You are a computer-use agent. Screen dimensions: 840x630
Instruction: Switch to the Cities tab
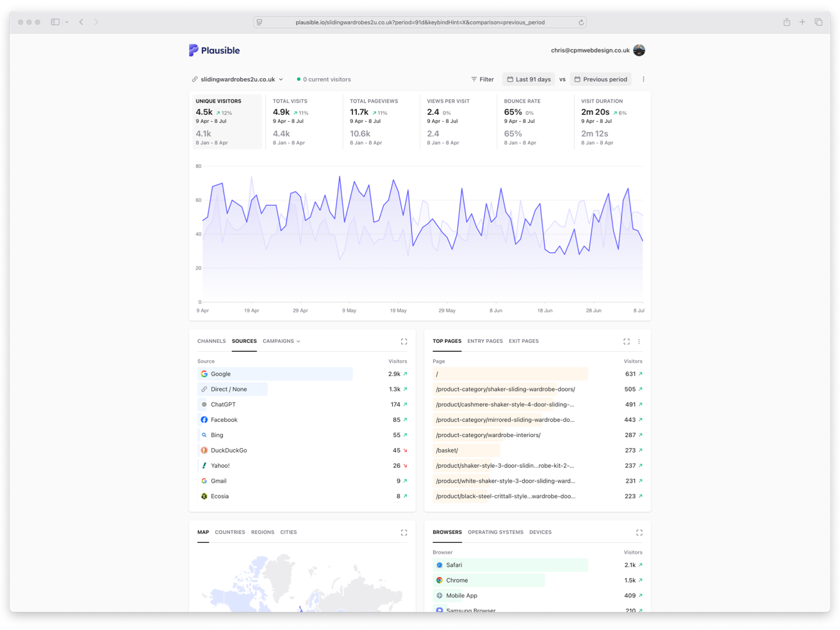pos(288,532)
